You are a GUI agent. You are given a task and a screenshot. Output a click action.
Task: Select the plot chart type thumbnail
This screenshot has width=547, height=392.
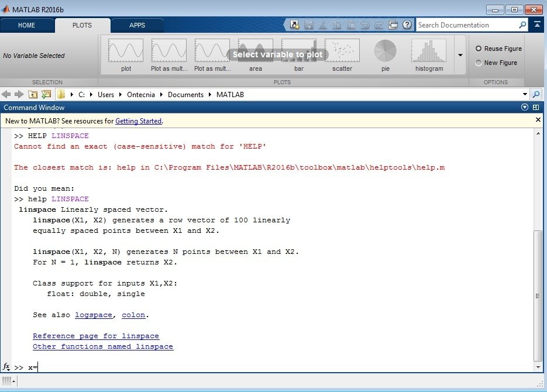126,55
